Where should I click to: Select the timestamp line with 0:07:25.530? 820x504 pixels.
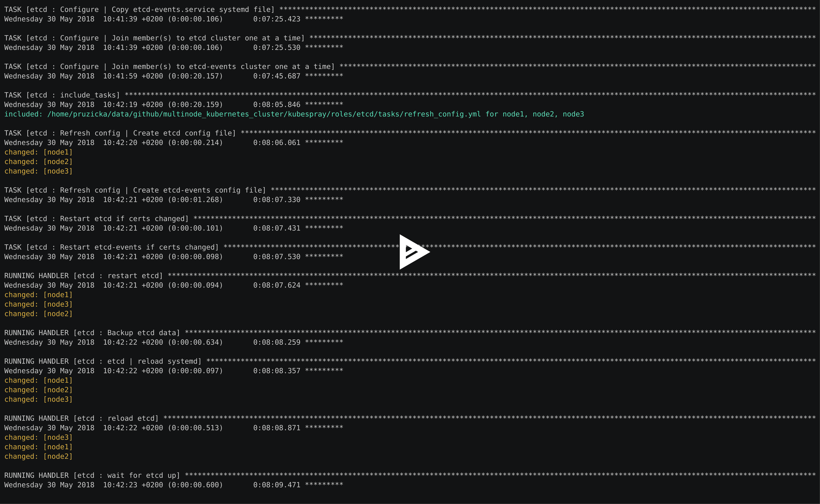[x=174, y=47]
